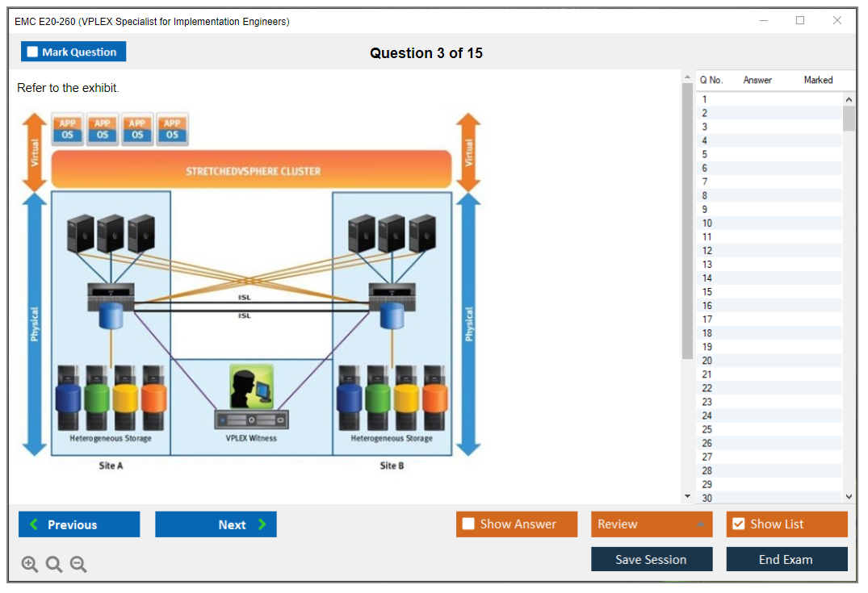Screen dimensions: 868x593
Task: Click the End Exam button
Action: (786, 559)
